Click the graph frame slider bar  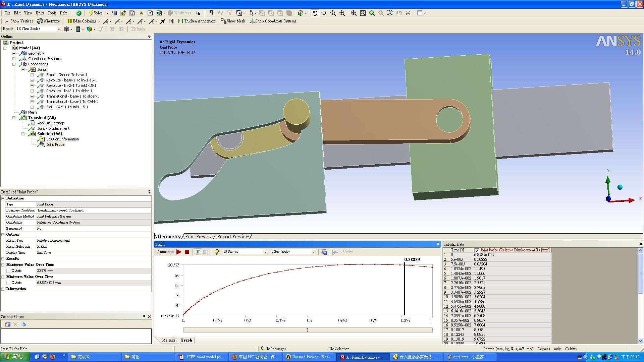tap(307, 330)
